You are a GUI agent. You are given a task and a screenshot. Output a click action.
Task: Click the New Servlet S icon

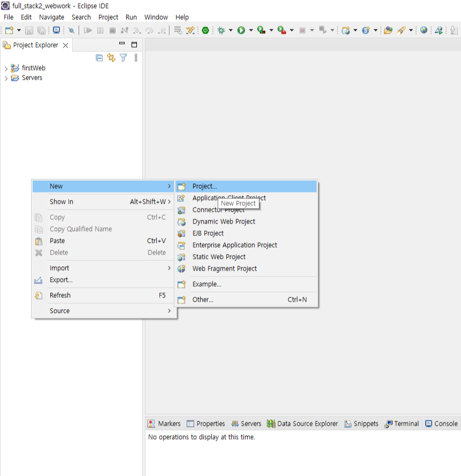click(x=366, y=30)
